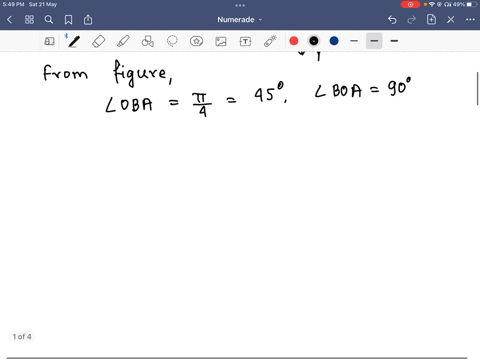480x360 pixels.
Task: Open the thumbnail grid view
Action: click(x=29, y=20)
